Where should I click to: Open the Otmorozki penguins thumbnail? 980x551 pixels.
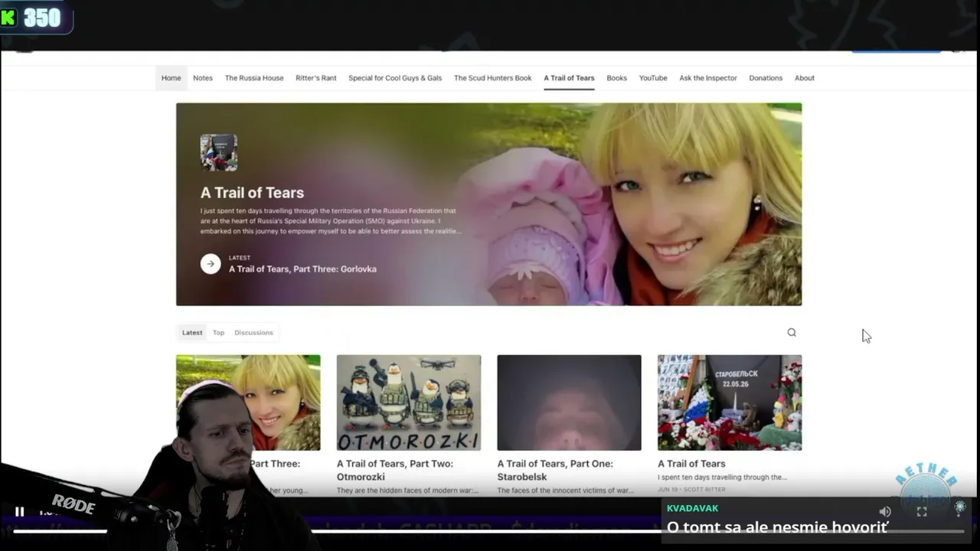(409, 403)
